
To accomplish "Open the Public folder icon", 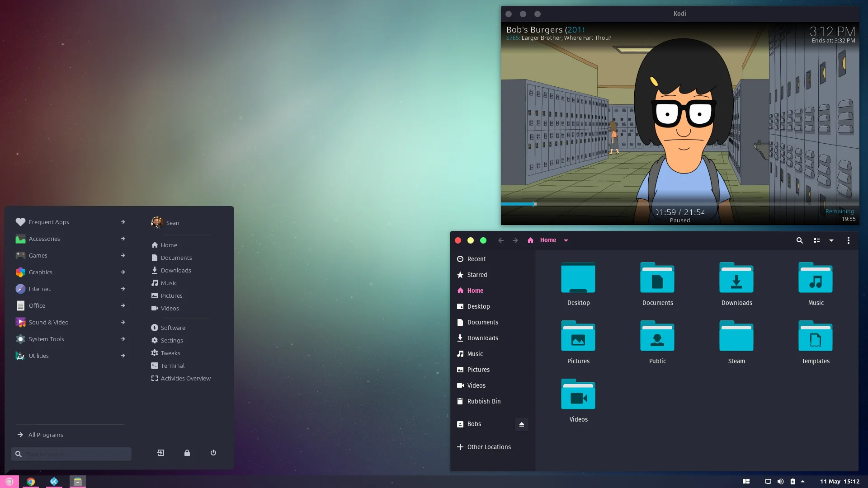I will click(657, 336).
